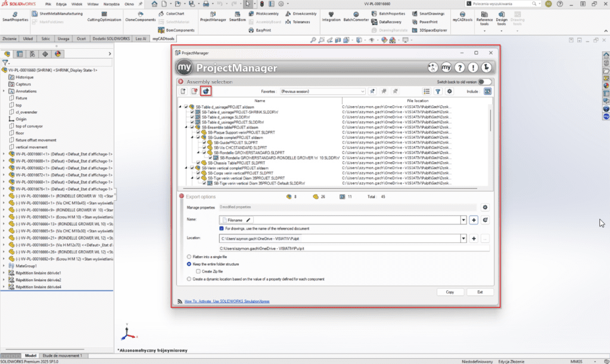
Task: Uncheck For drawings use referenced document name
Action: pyautogui.click(x=222, y=228)
